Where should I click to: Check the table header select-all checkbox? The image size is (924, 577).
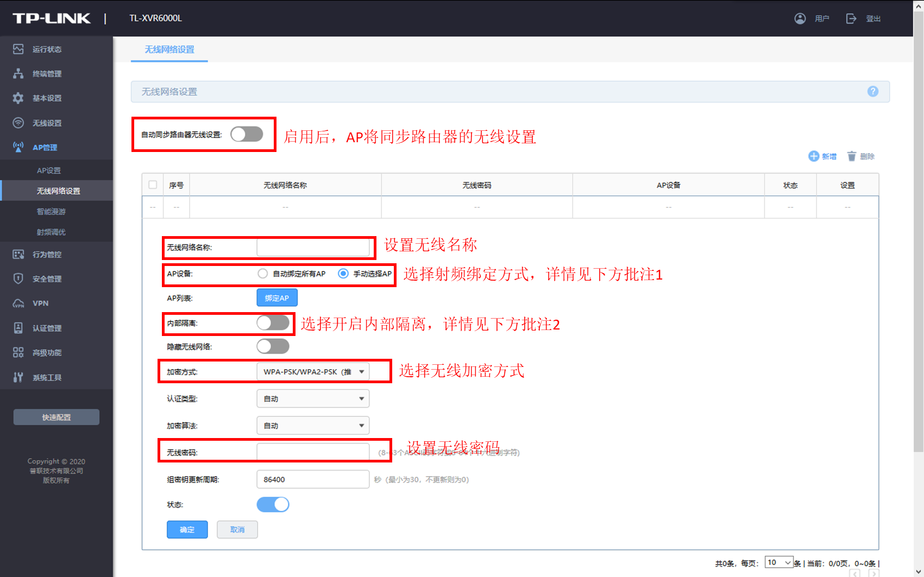(x=153, y=185)
